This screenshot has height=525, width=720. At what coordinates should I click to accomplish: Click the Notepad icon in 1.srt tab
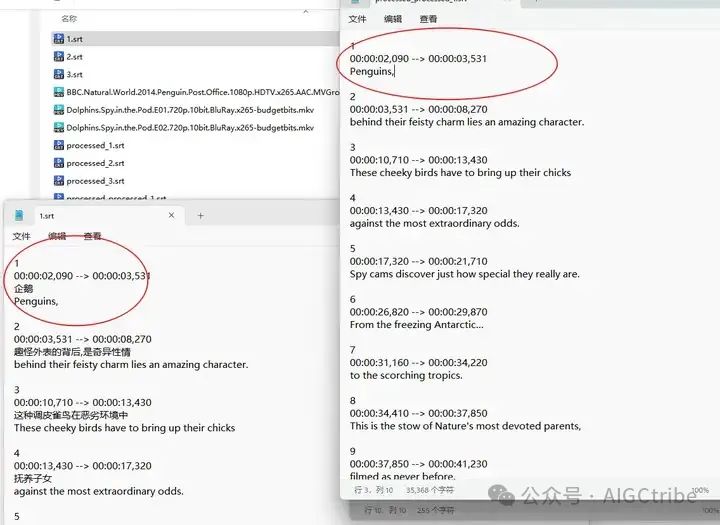coord(19,215)
